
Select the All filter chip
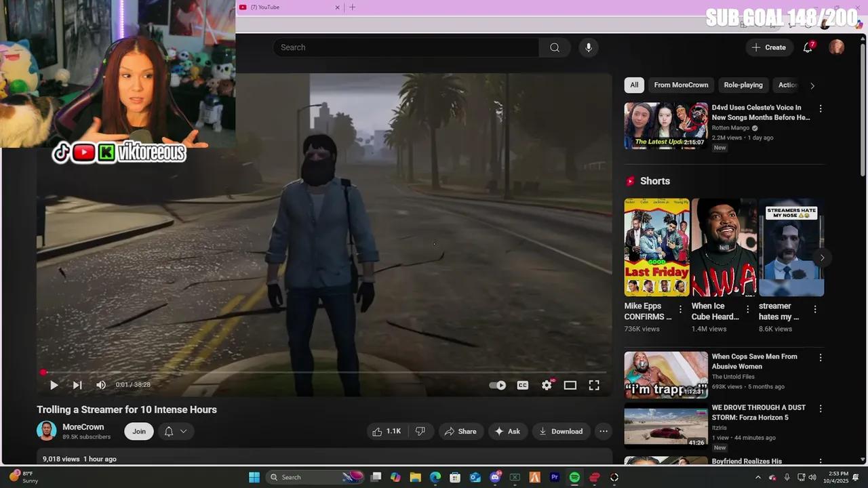[634, 85]
